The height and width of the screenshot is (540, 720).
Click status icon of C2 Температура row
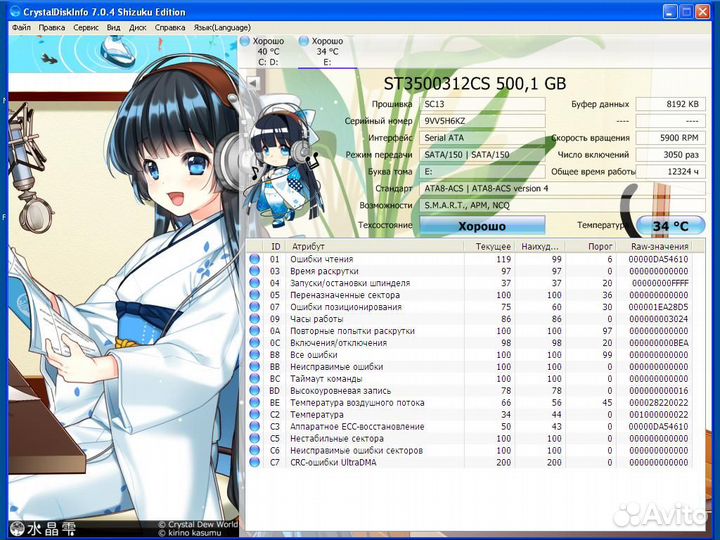coord(254,414)
